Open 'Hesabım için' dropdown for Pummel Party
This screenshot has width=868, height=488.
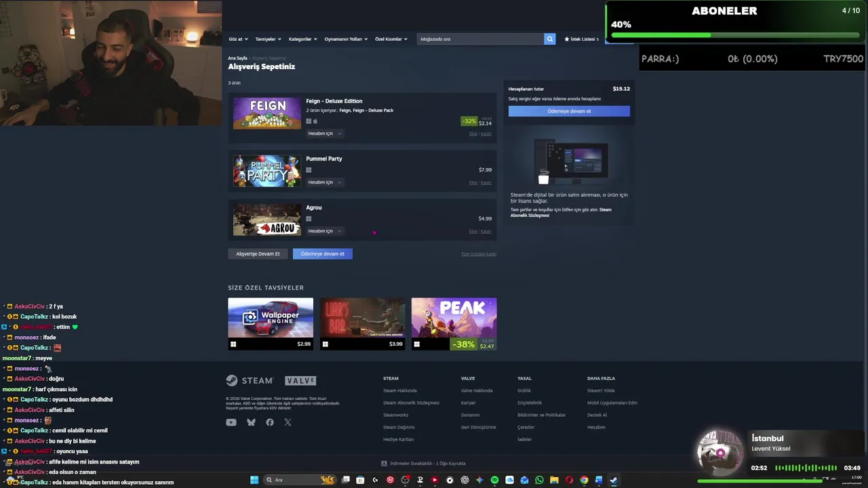click(x=325, y=182)
